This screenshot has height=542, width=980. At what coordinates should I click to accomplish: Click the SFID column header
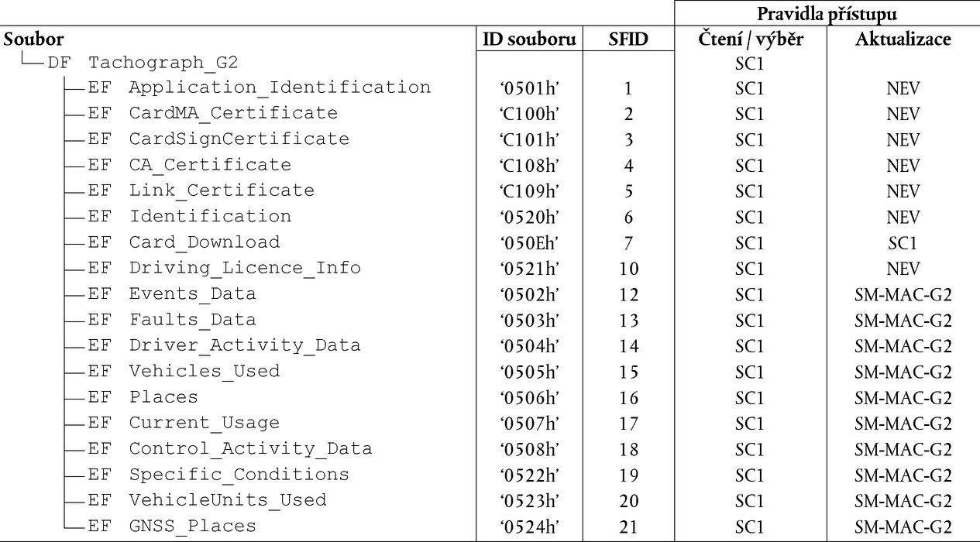628,39
